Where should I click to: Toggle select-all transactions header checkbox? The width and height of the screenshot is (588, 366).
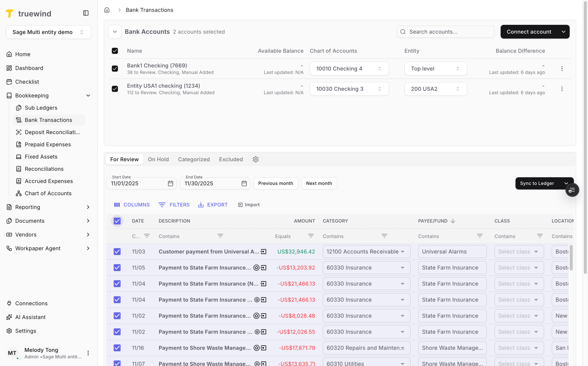[117, 221]
